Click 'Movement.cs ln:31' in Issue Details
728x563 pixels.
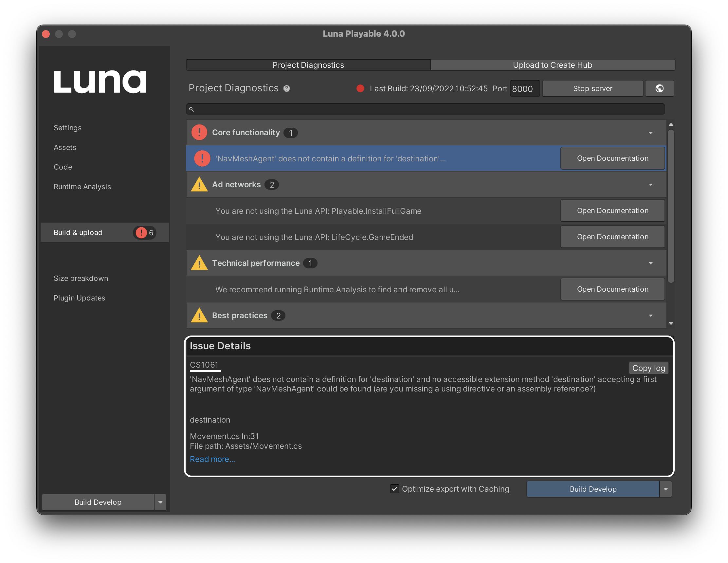(224, 436)
